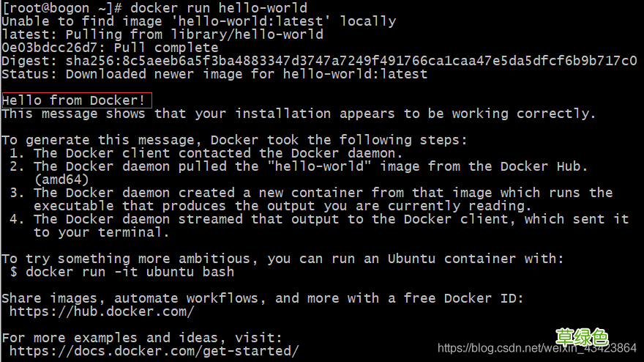This screenshot has height=362, width=644.
Task: Click the https://hub.docker.com/ link
Action: point(102,311)
